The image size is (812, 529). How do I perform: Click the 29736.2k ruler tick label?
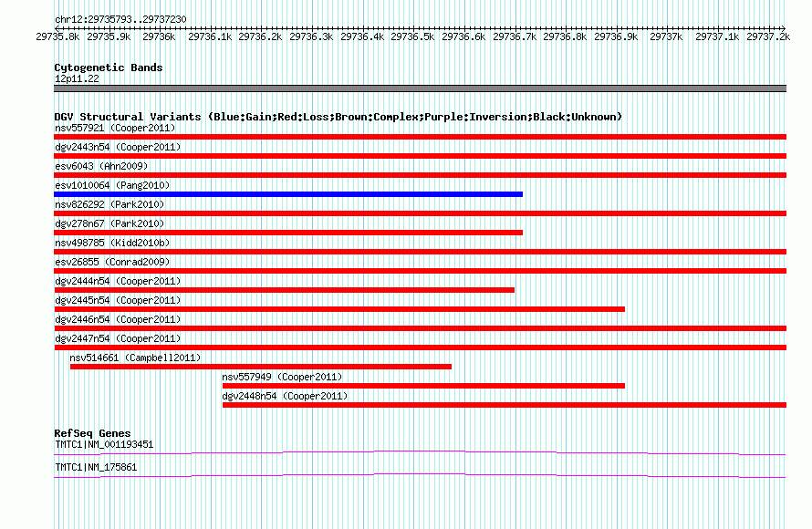pyautogui.click(x=260, y=36)
